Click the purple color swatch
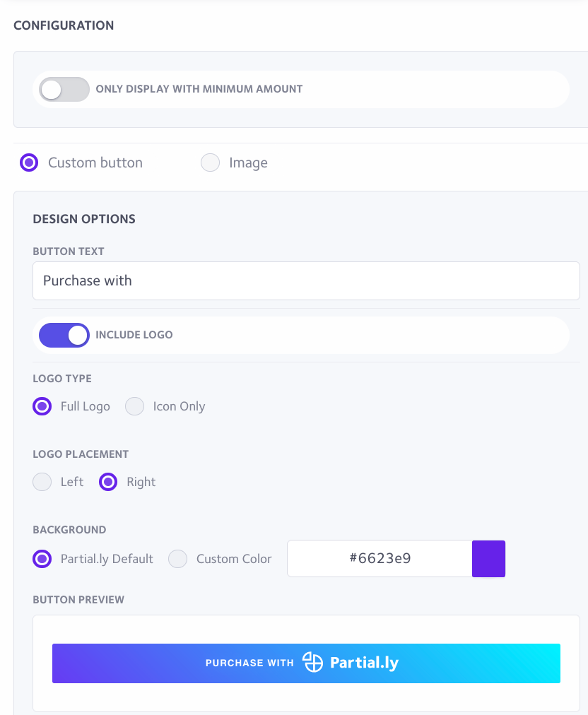This screenshot has height=715, width=588. (488, 558)
